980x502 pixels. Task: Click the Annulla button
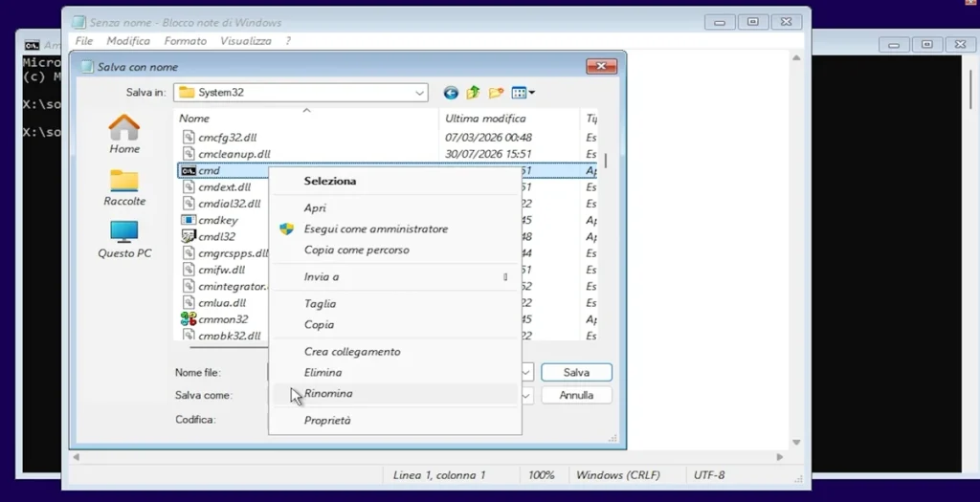point(576,395)
